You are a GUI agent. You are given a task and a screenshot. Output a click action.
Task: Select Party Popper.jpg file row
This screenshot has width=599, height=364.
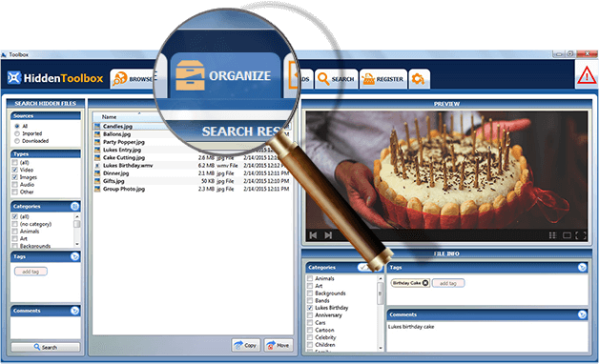pyautogui.click(x=193, y=142)
